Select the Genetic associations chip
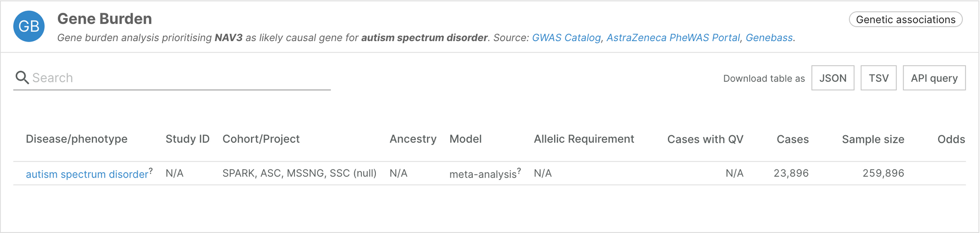980x233 pixels. coord(906,20)
